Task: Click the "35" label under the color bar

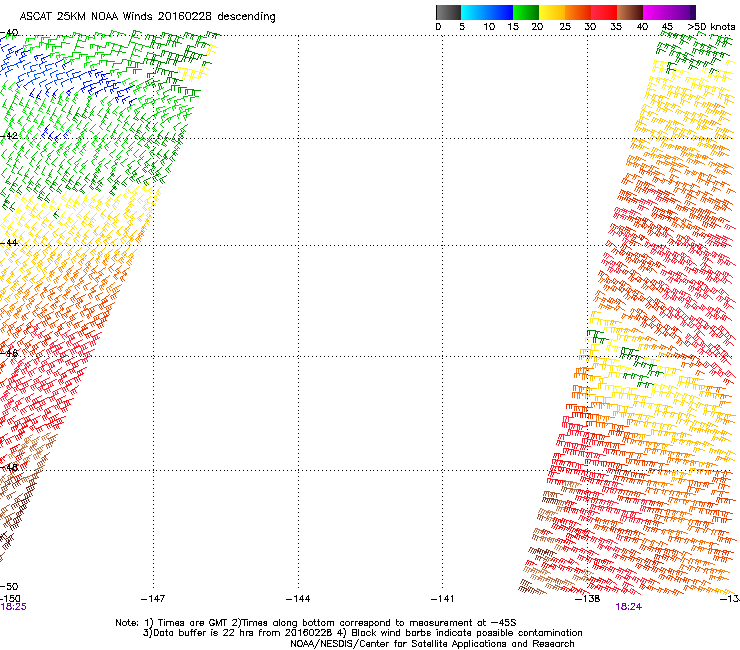Action: coord(616,26)
